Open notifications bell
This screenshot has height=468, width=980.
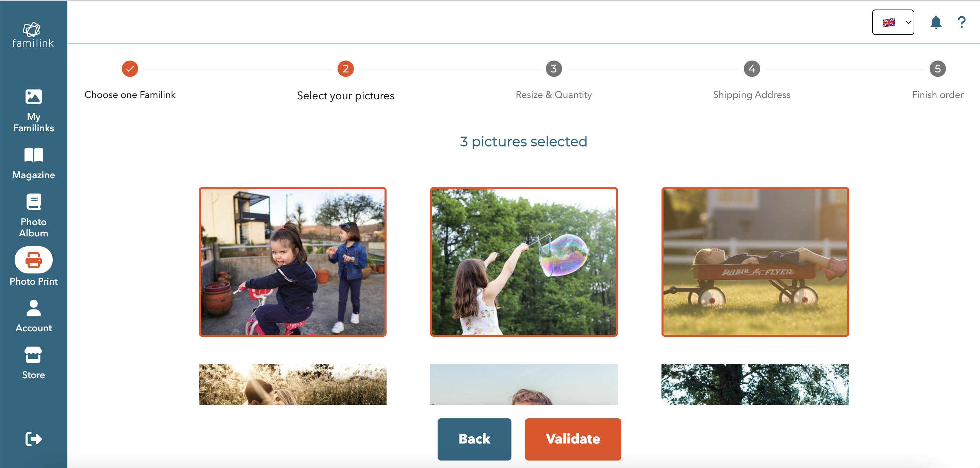935,22
